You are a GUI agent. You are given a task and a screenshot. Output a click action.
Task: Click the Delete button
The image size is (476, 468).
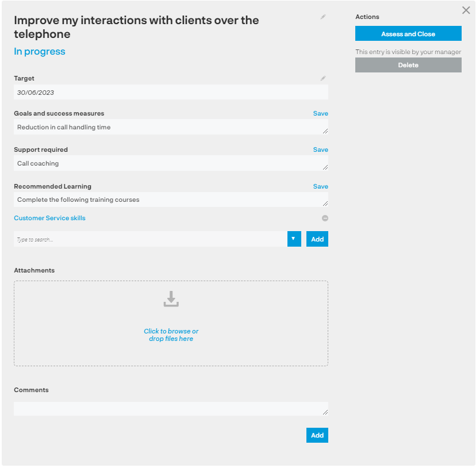coord(408,65)
